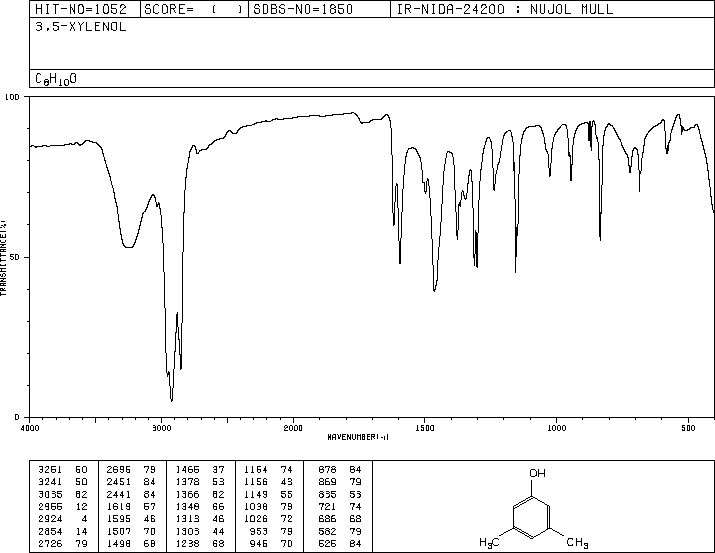Click the CH3 group on the structure

click(x=577, y=543)
